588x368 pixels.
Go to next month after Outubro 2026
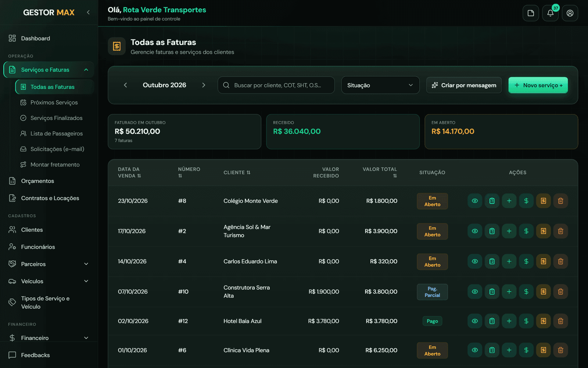(204, 85)
